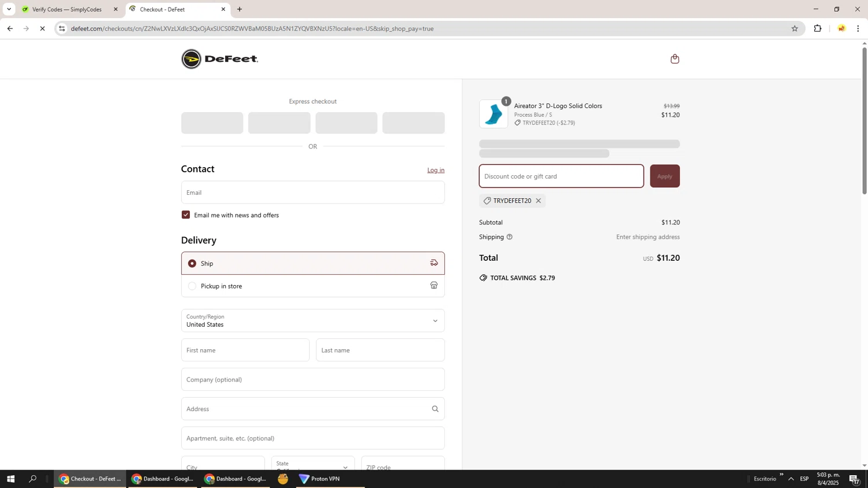Show hidden system tray icons
The image size is (868, 488).
pos(791,479)
